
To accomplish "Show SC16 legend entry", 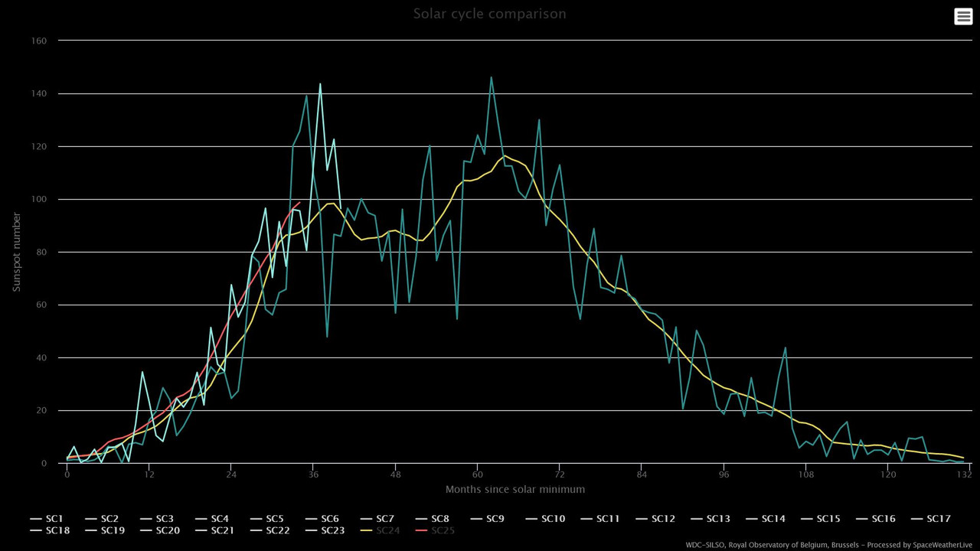I will [x=876, y=519].
